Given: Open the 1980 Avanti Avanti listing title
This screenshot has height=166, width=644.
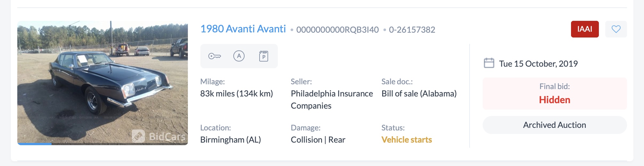Looking at the screenshot, I should coord(243,29).
